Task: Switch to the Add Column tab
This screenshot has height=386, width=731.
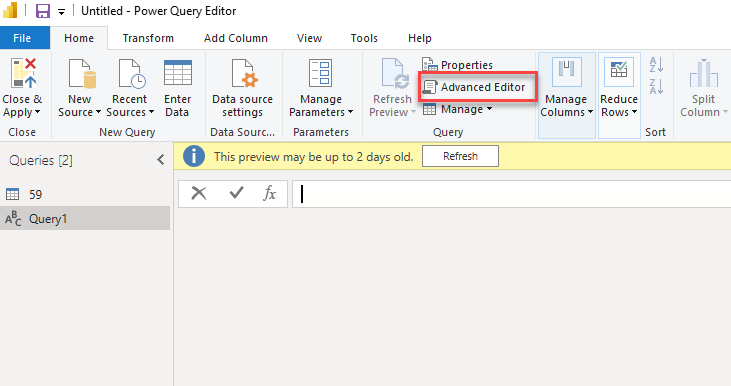Action: [236, 38]
